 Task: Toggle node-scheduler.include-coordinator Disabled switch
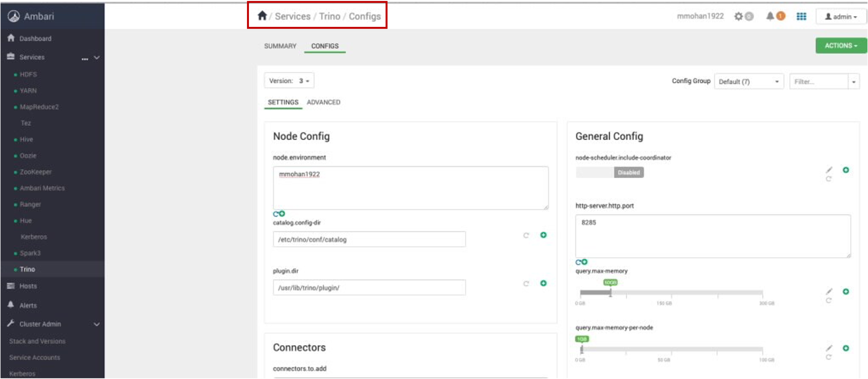click(610, 172)
